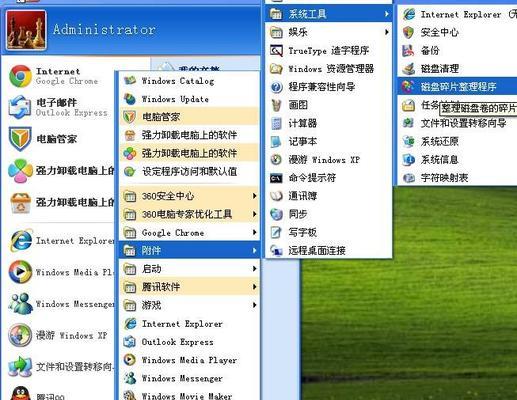Select 系统工具 (System Tools) menu item

pos(328,14)
